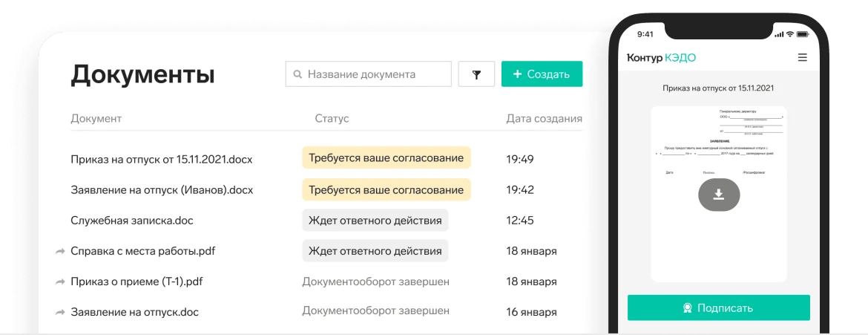Click the filter funnel icon button

coord(476,74)
